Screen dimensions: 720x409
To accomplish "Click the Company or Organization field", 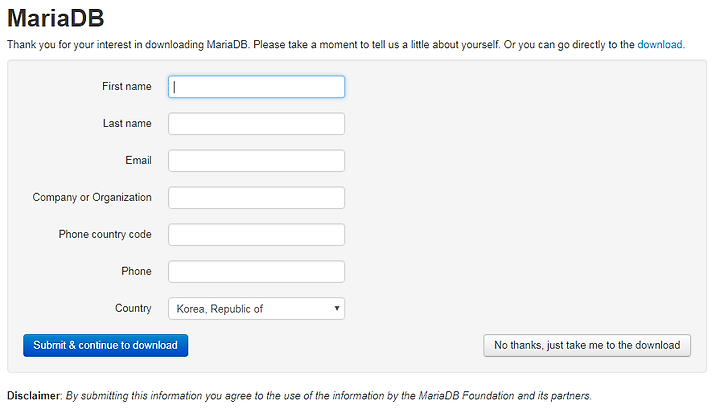I will point(256,197).
